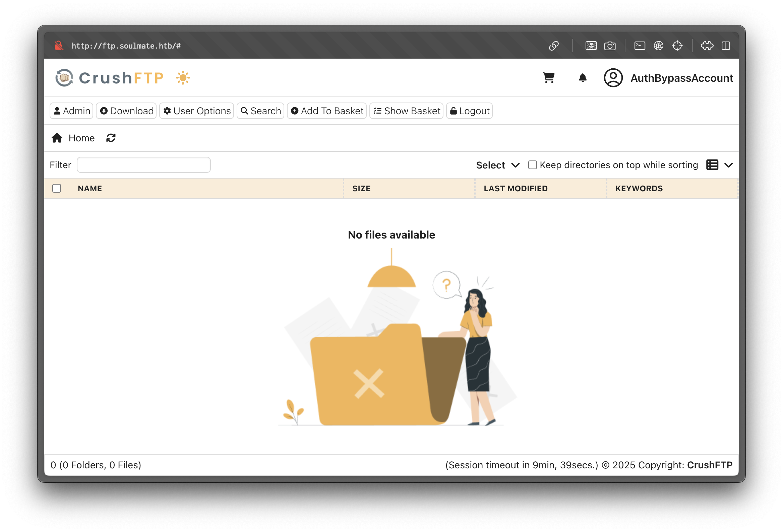783x532 pixels.
Task: Check the select-all checkbox in NAME header
Action: pyautogui.click(x=57, y=188)
